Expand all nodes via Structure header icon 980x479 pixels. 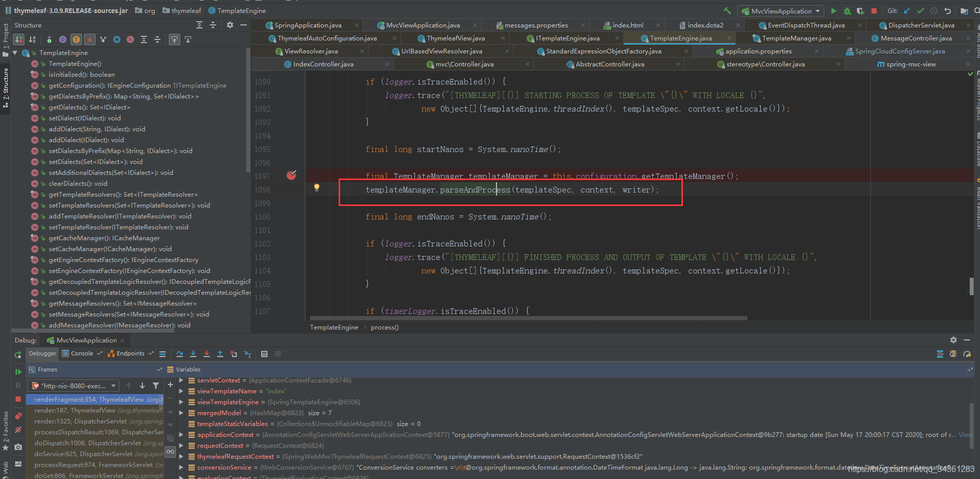199,25
